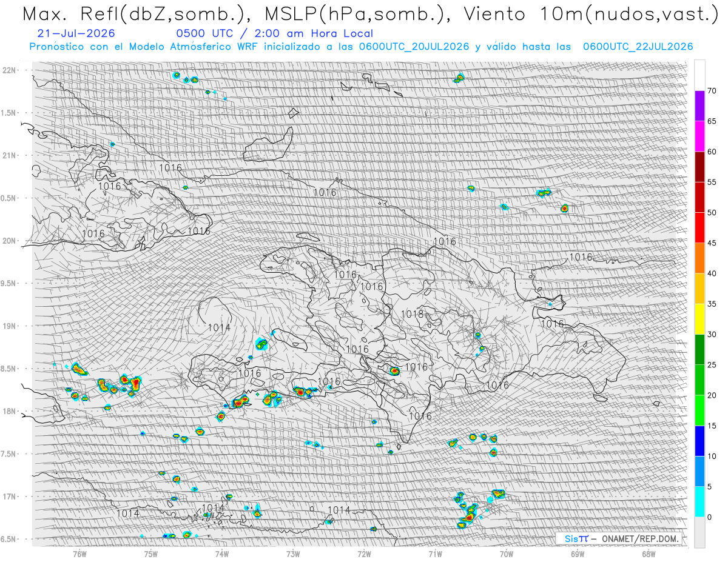Click the colorbar value label '10'
The width and height of the screenshot is (728, 562).
712,456
